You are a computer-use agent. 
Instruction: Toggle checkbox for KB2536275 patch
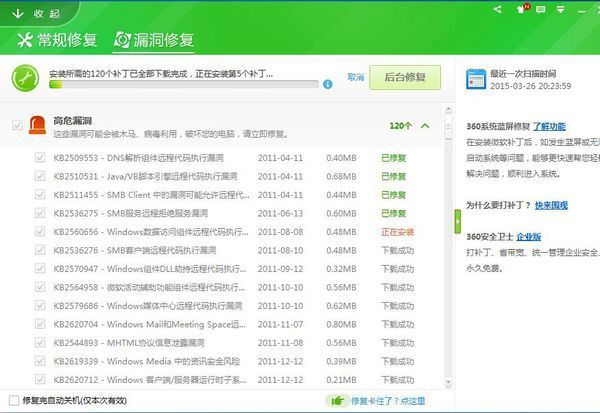coord(40,212)
